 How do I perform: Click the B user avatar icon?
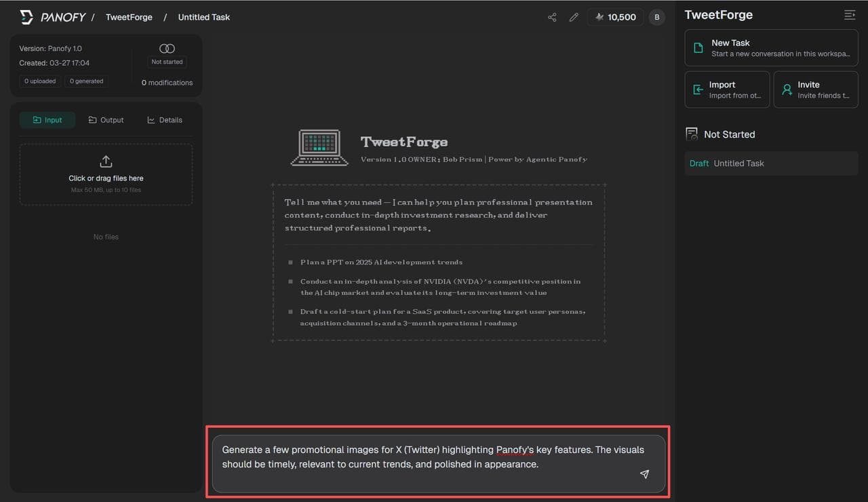[656, 17]
